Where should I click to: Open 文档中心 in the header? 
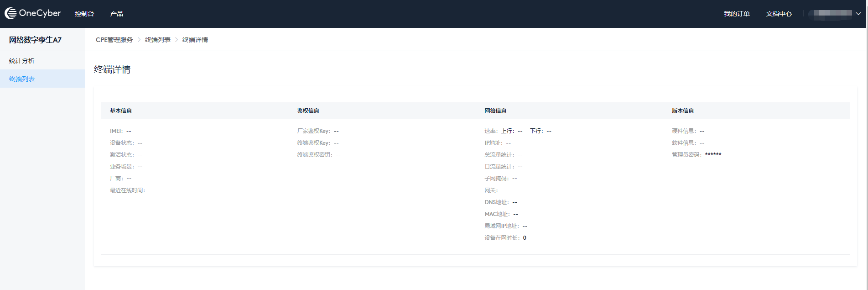779,14
